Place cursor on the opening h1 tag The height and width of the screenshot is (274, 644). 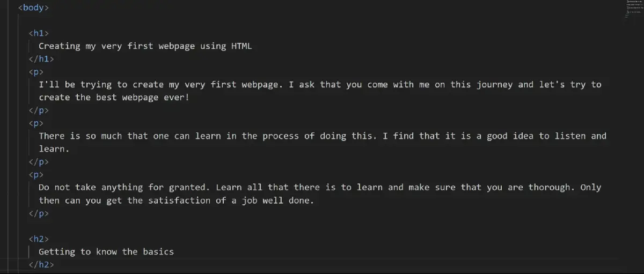39,33
